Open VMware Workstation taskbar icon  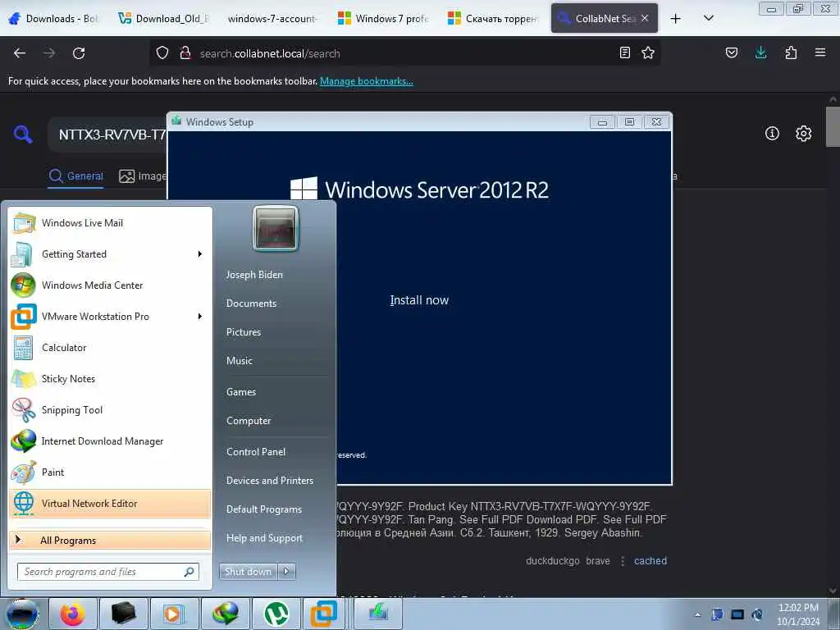(326, 614)
